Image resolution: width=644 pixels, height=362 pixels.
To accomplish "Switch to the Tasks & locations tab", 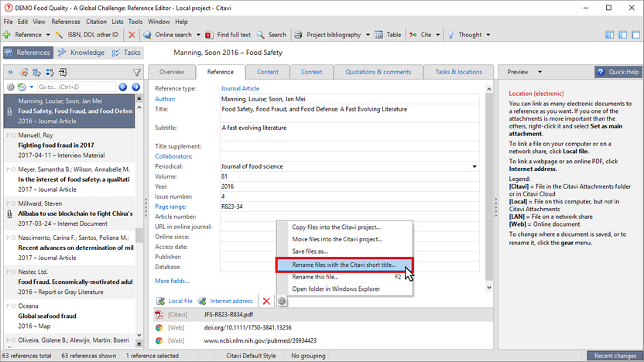I will coord(459,72).
